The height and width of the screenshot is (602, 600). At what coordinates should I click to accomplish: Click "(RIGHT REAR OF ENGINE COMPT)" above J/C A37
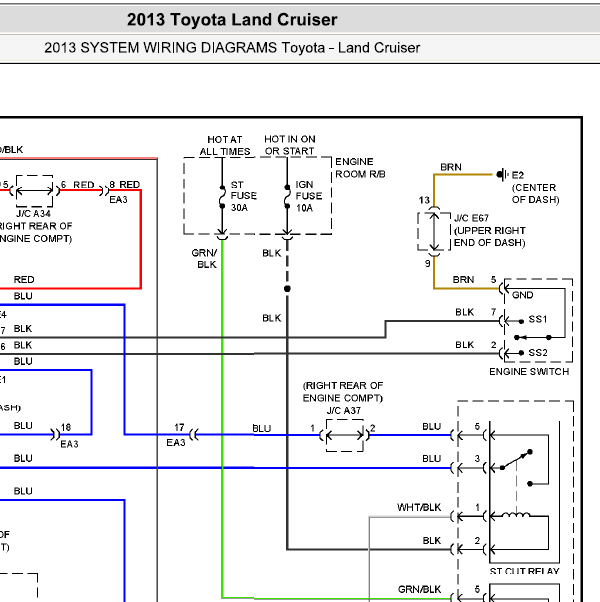[343, 392]
